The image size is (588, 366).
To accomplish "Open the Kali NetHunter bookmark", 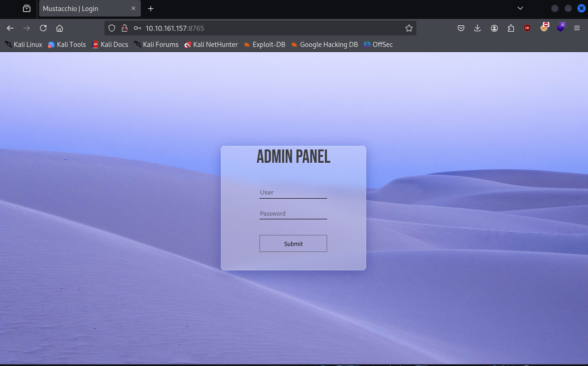I will pos(211,45).
